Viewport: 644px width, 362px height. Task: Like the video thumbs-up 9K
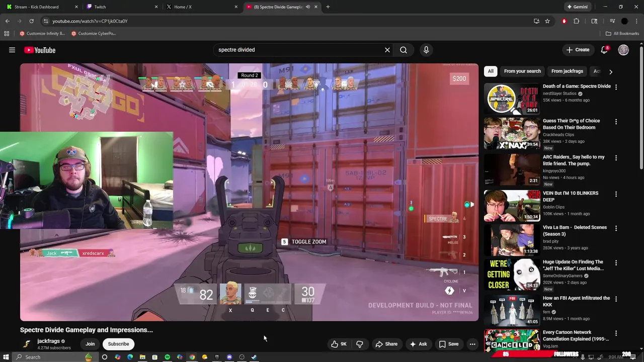click(339, 344)
